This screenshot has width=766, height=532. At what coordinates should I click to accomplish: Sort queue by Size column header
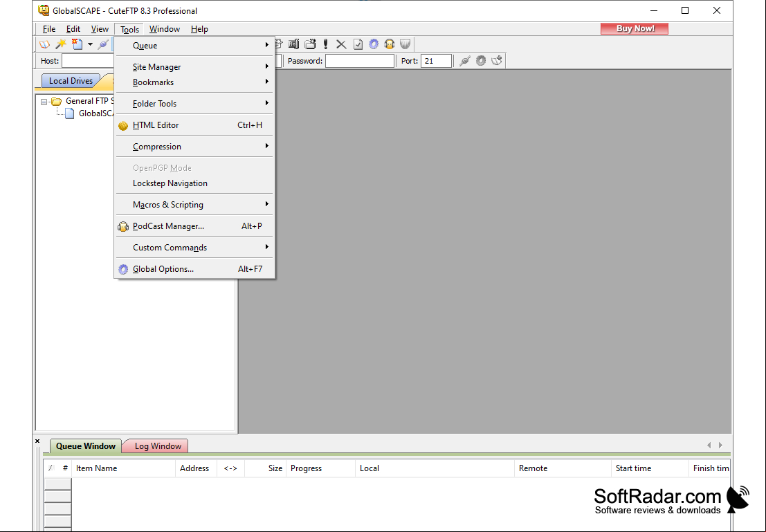pyautogui.click(x=265, y=468)
